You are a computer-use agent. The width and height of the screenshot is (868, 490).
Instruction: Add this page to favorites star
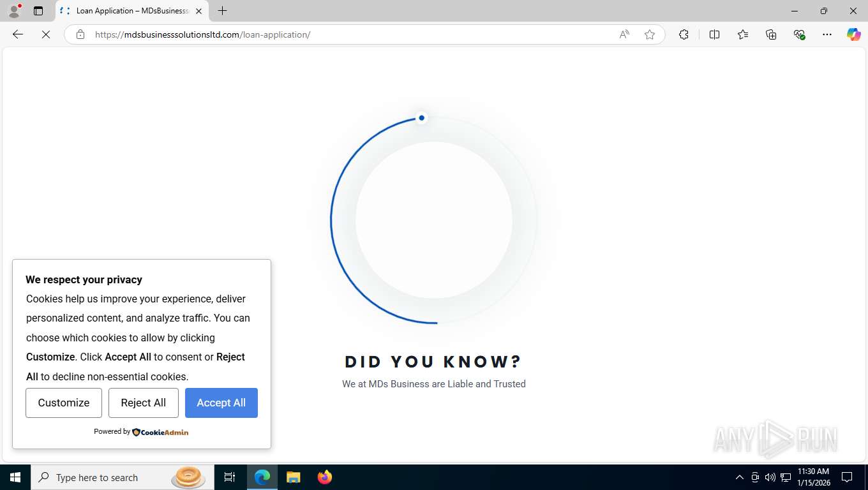(x=650, y=34)
